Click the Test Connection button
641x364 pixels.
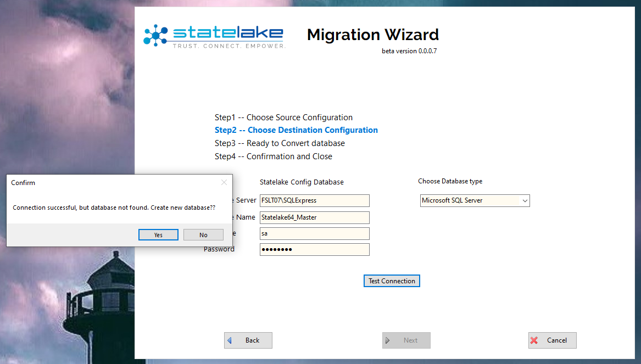[x=392, y=281]
